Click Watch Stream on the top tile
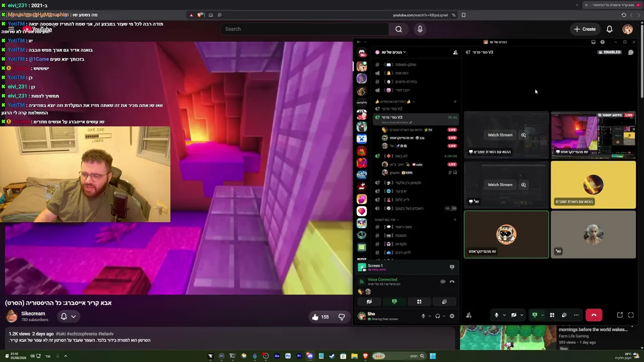Viewport: 644px width, 362px height. [500, 135]
